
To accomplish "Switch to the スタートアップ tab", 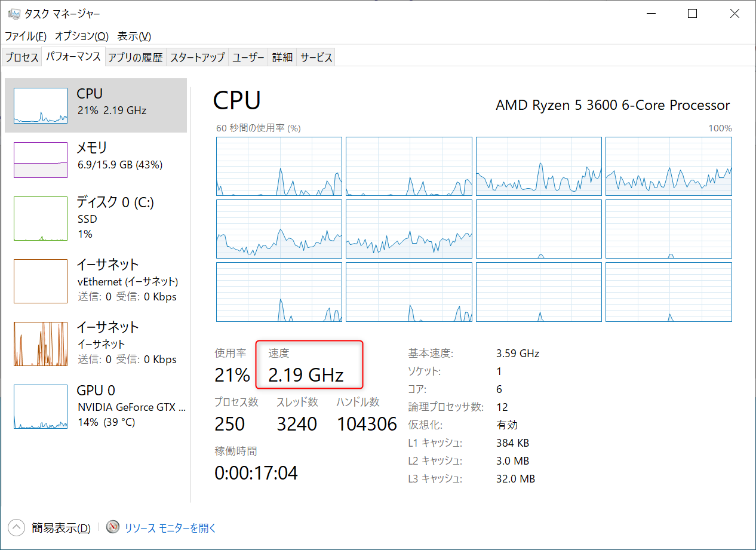I will coord(197,57).
